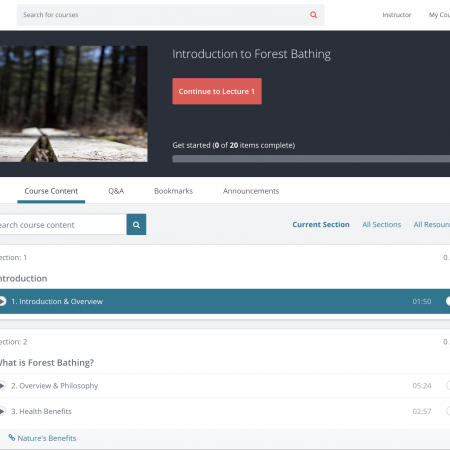Click the Continue to Lecture 1 button
This screenshot has height=450, width=450.
click(217, 91)
